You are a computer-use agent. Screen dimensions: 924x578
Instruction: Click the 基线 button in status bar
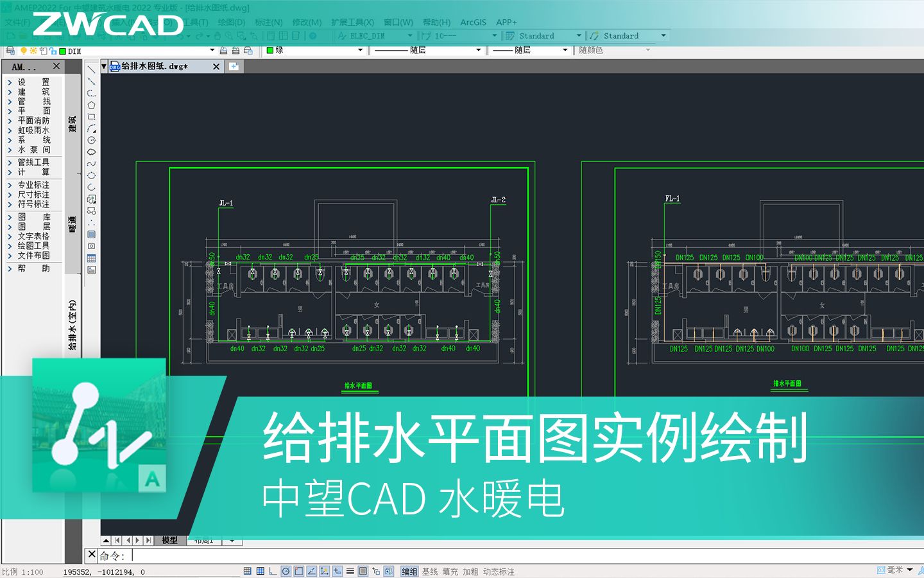point(430,570)
